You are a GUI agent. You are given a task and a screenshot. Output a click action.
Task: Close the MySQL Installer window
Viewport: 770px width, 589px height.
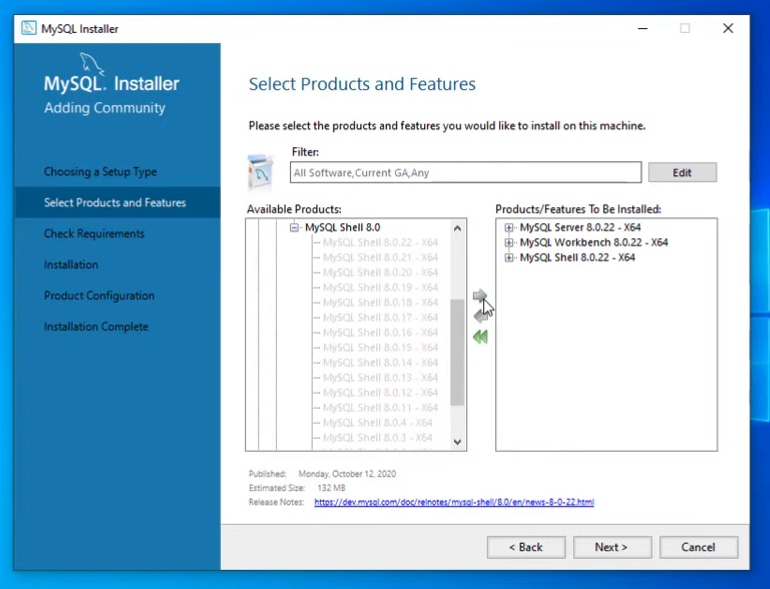(728, 28)
